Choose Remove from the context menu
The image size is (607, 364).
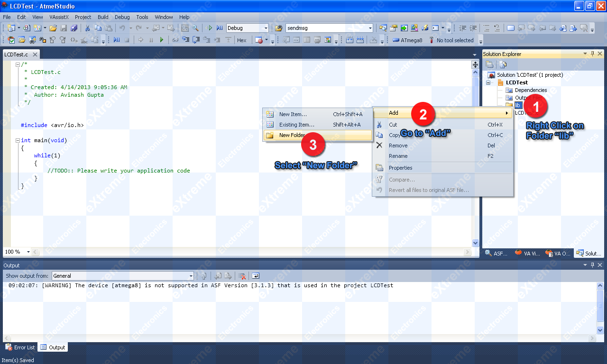(443, 146)
